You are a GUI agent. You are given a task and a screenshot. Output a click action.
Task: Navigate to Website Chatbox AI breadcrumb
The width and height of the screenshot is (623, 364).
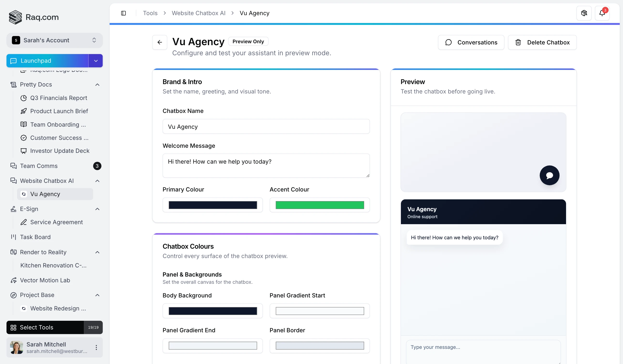(199, 13)
